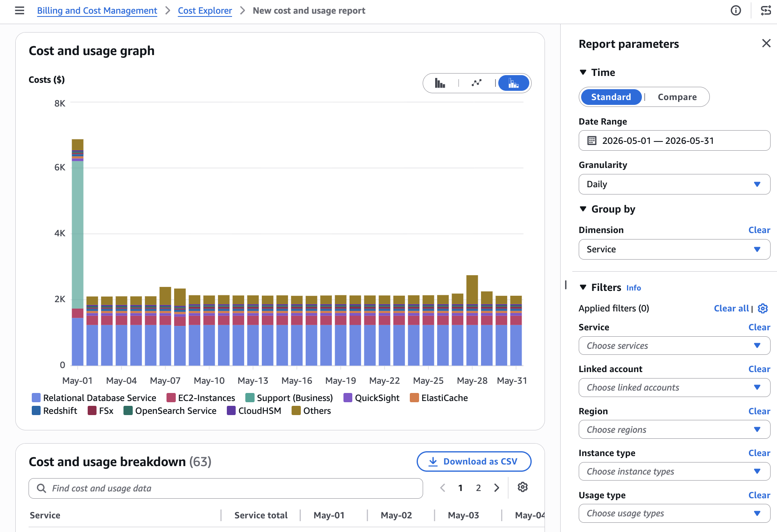The width and height of the screenshot is (777, 532).
Task: Toggle Others legend swatch
Action: point(296,411)
